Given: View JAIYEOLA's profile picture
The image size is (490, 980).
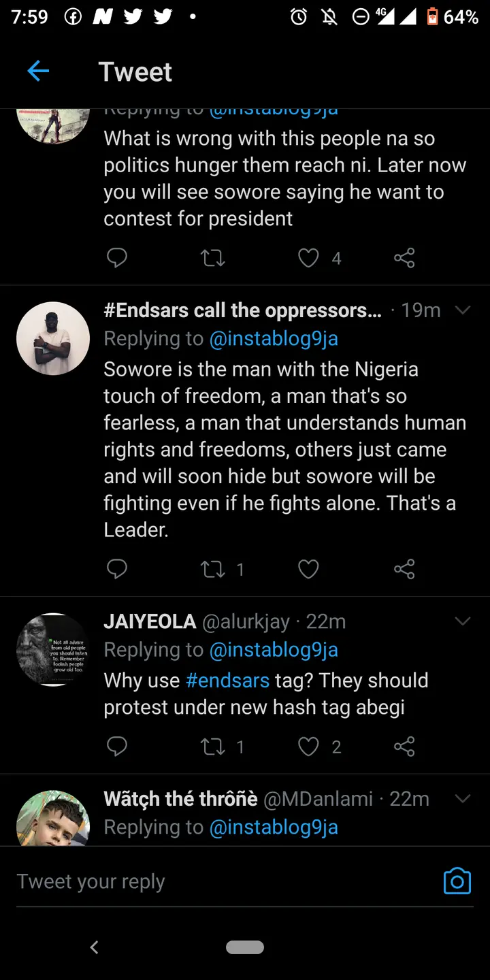Looking at the screenshot, I should [53, 649].
